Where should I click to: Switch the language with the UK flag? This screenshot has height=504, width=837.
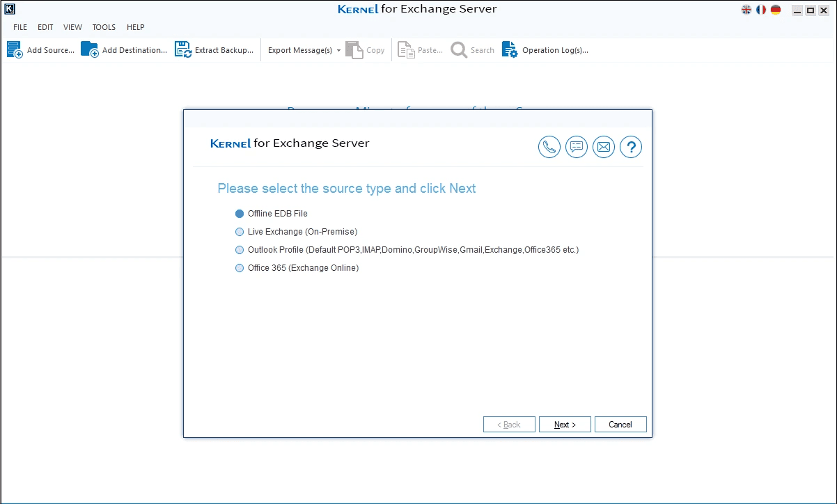point(746,10)
